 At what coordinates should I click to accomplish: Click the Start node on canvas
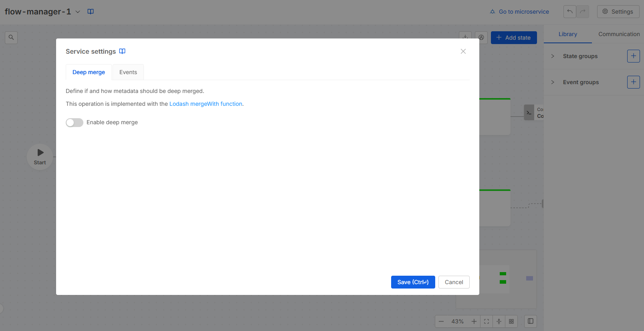[40, 157]
